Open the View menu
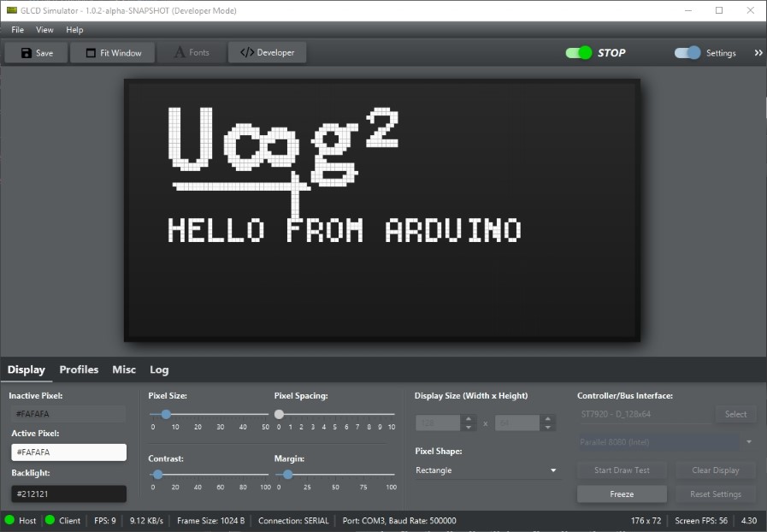767x532 pixels. 44,30
